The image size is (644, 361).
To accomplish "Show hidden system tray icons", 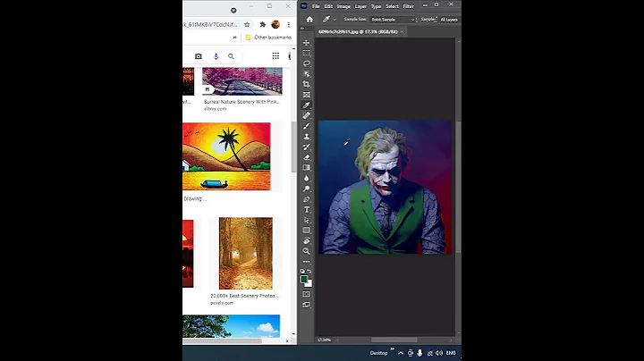I will pyautogui.click(x=401, y=353).
